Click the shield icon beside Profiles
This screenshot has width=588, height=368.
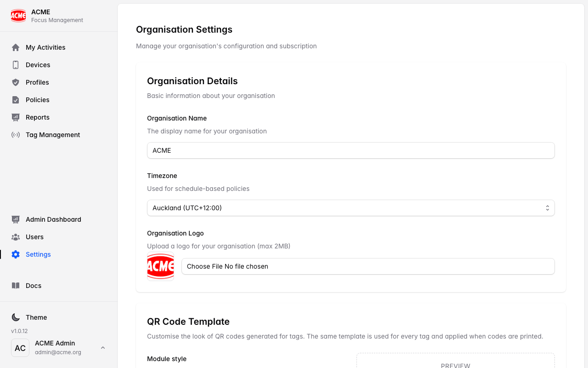pos(16,82)
